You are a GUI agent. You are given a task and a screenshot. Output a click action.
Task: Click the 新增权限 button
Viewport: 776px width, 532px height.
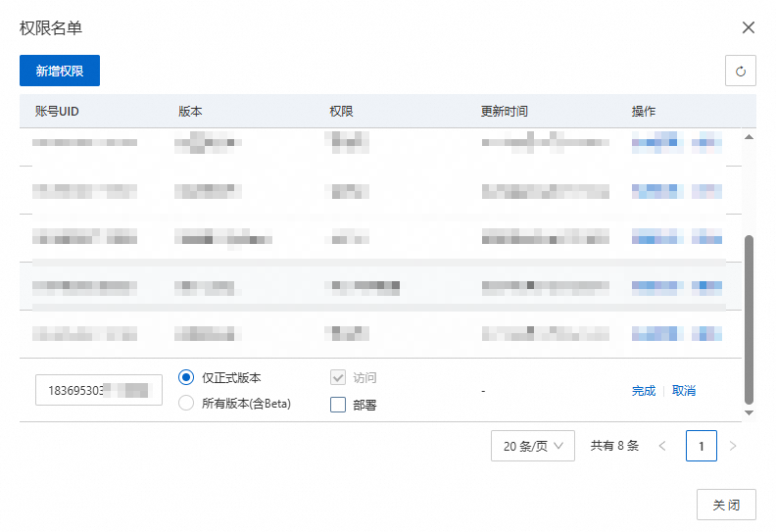[60, 71]
